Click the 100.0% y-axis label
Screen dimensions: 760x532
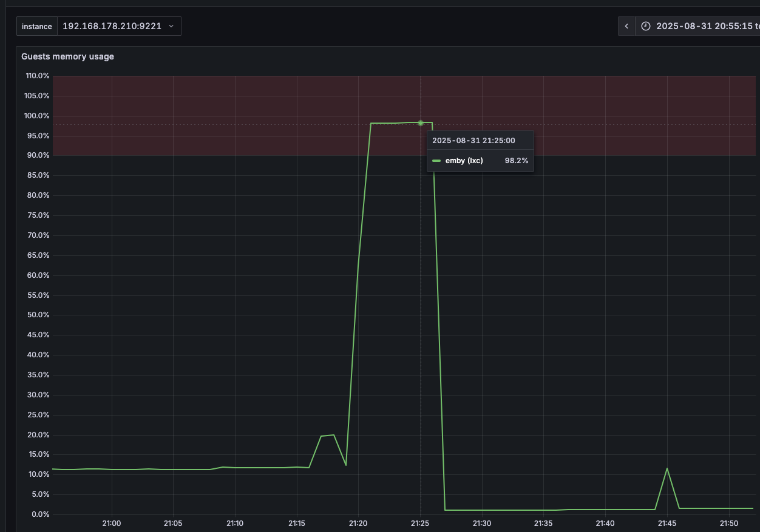tap(37, 116)
